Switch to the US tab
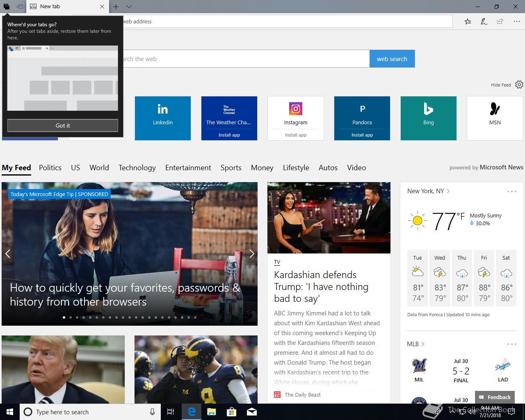525x420 pixels. click(x=75, y=167)
